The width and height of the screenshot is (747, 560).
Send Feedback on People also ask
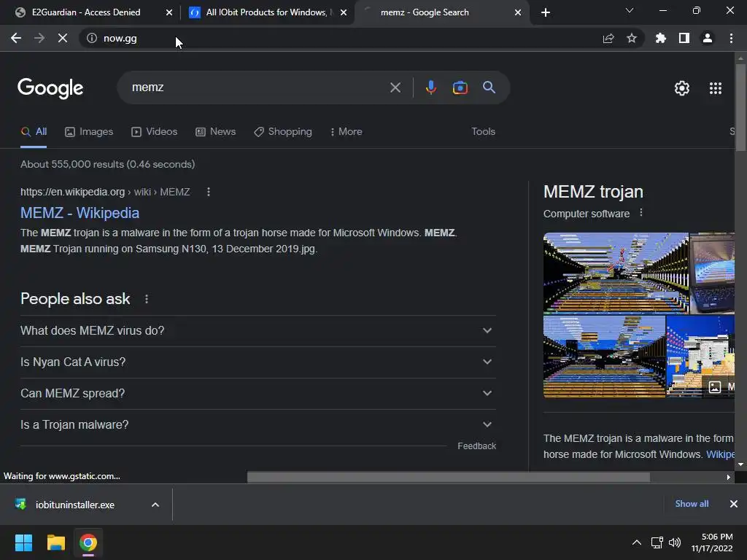point(477,446)
